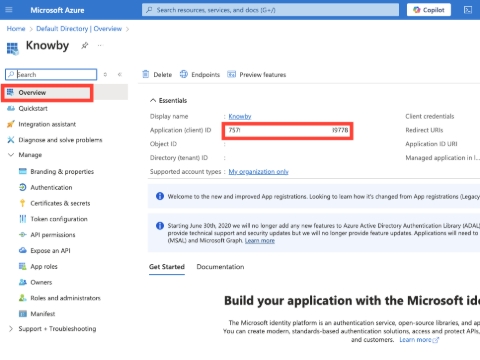
Task: Click the info icon in the Welcome banner
Action: 160,196
